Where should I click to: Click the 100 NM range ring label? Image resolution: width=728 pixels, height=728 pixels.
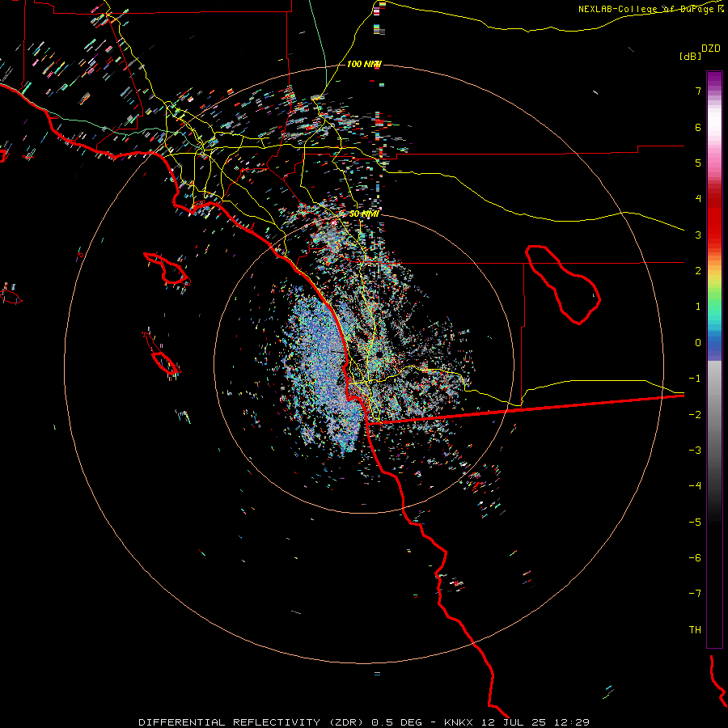tap(364, 64)
